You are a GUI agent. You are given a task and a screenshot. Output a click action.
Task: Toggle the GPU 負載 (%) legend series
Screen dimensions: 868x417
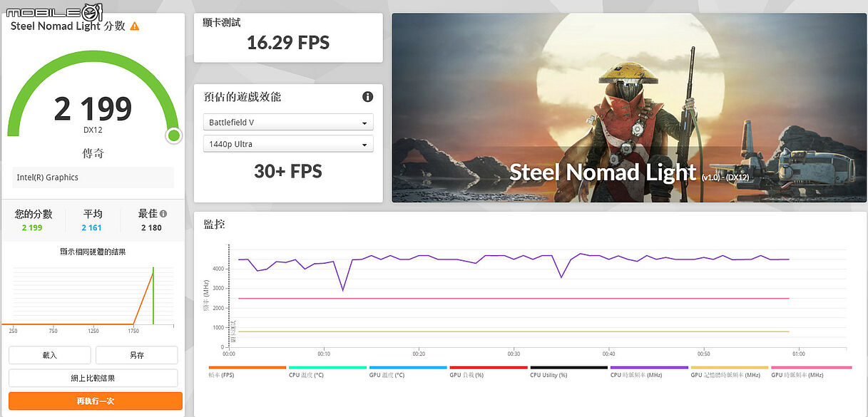point(489,371)
